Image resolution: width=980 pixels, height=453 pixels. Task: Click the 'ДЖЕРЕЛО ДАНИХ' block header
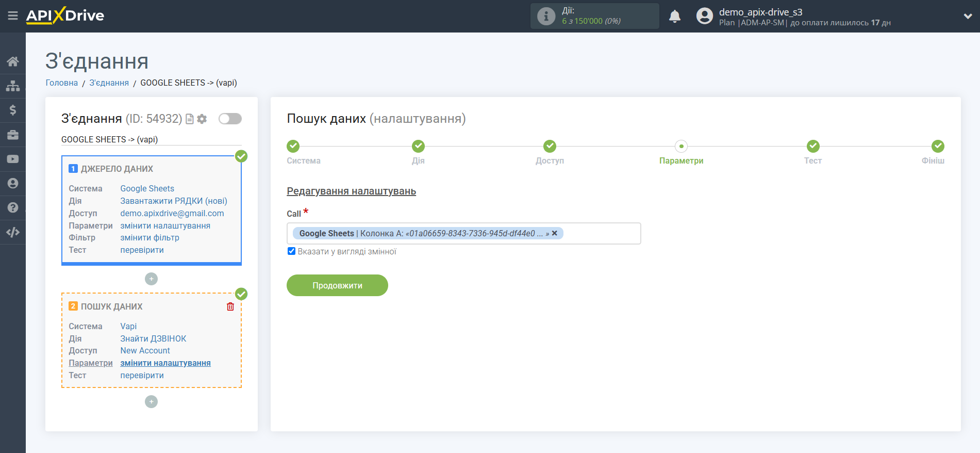[117, 169]
